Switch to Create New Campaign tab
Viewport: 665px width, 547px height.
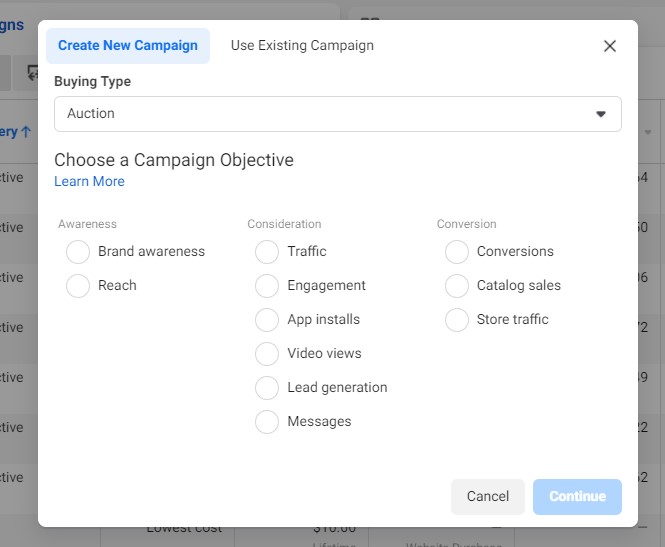pyautogui.click(x=128, y=46)
